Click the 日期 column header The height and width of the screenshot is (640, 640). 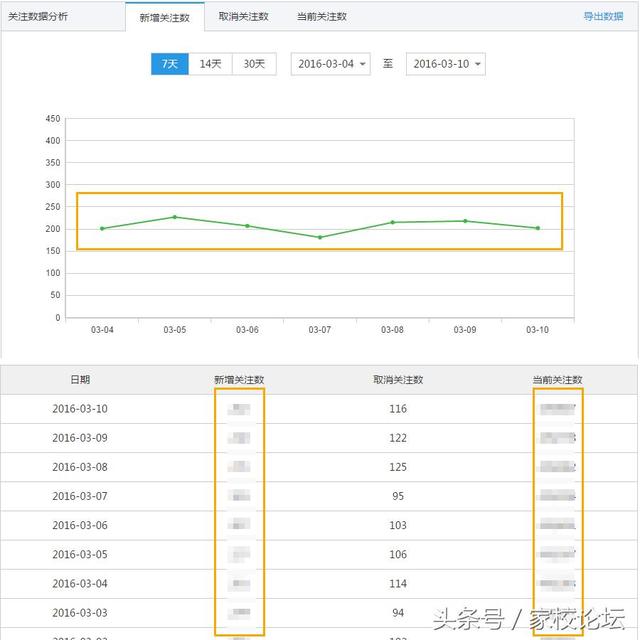(79, 380)
